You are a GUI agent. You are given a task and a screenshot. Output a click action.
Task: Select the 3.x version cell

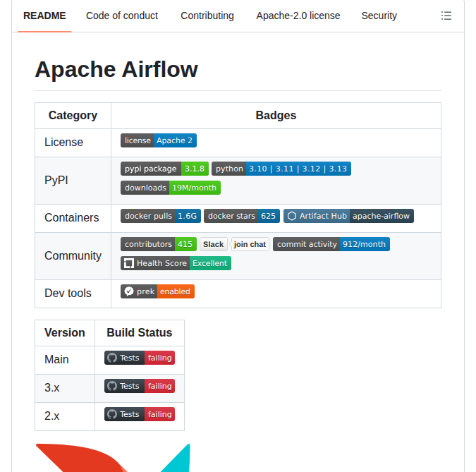(x=65, y=388)
